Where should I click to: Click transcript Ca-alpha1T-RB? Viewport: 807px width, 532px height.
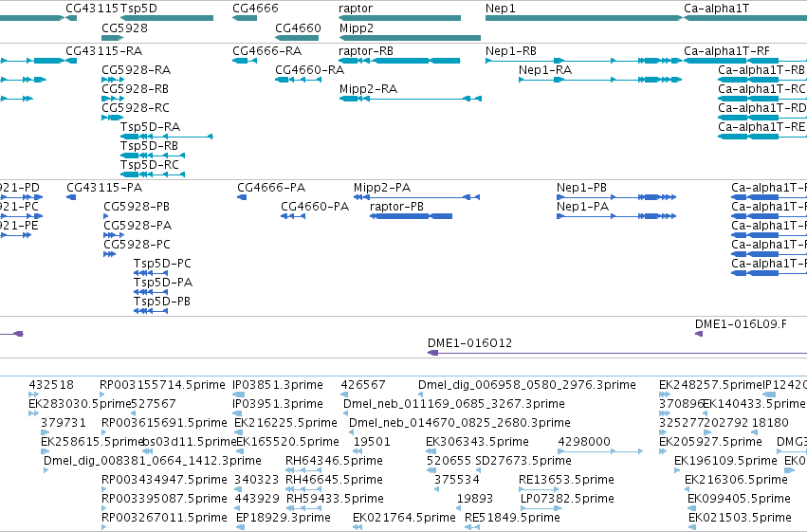761,70
